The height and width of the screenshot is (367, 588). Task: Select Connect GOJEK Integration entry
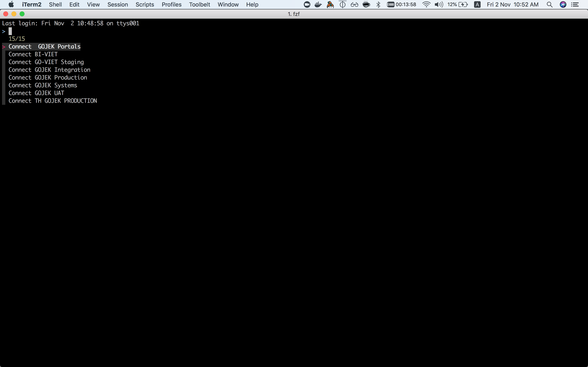(x=49, y=69)
